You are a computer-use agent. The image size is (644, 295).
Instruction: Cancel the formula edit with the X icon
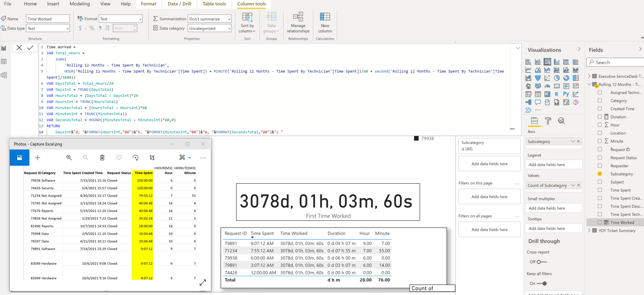point(19,48)
